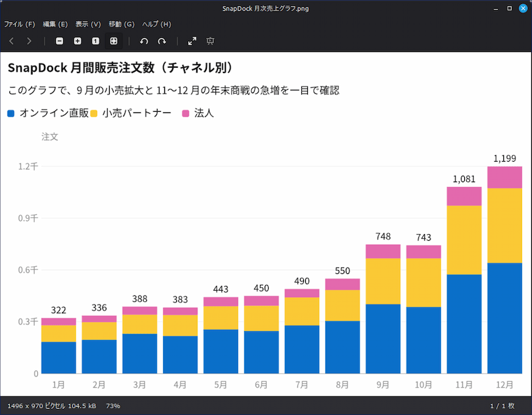Click the 1,081 label above November bar
The image size is (532, 415).
(464, 179)
